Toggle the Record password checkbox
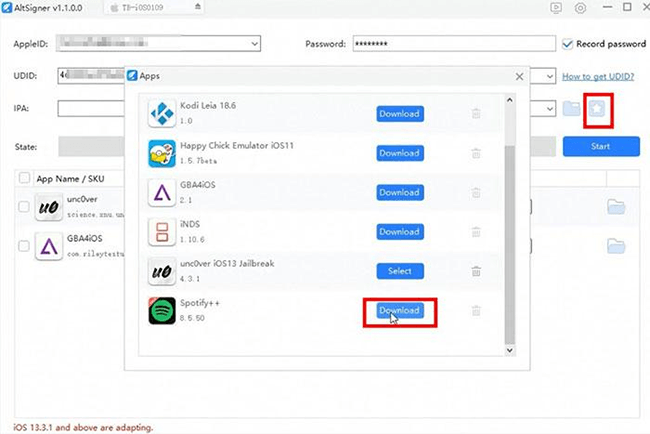The image size is (650, 434). 568,44
